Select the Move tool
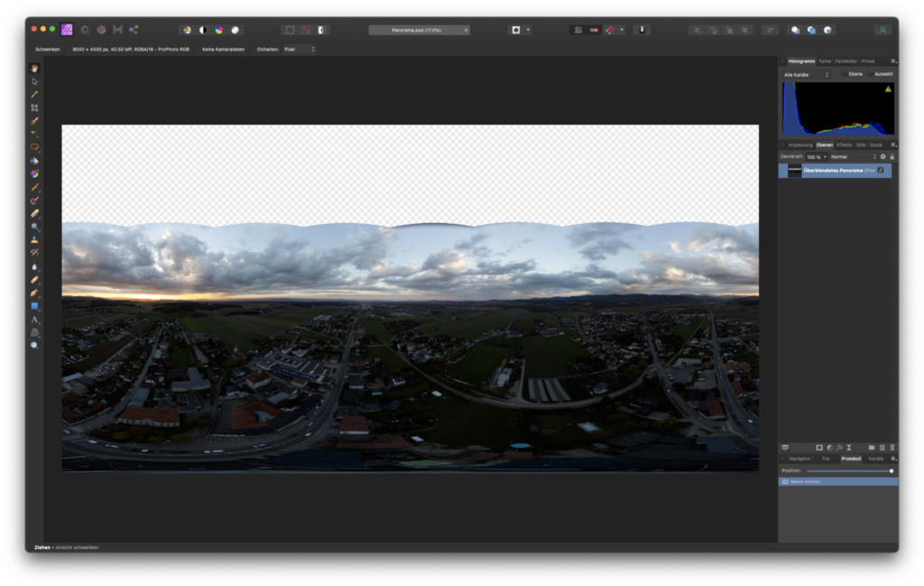The width and height of the screenshot is (924, 586). tap(35, 81)
